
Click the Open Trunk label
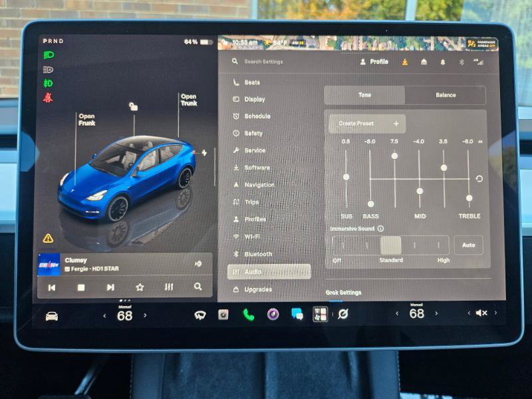click(189, 100)
